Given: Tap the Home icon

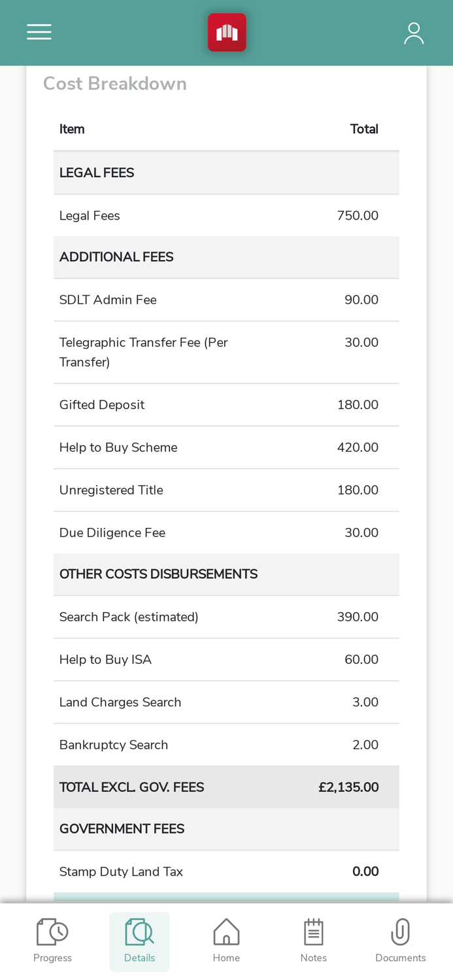Looking at the screenshot, I should pos(226,941).
